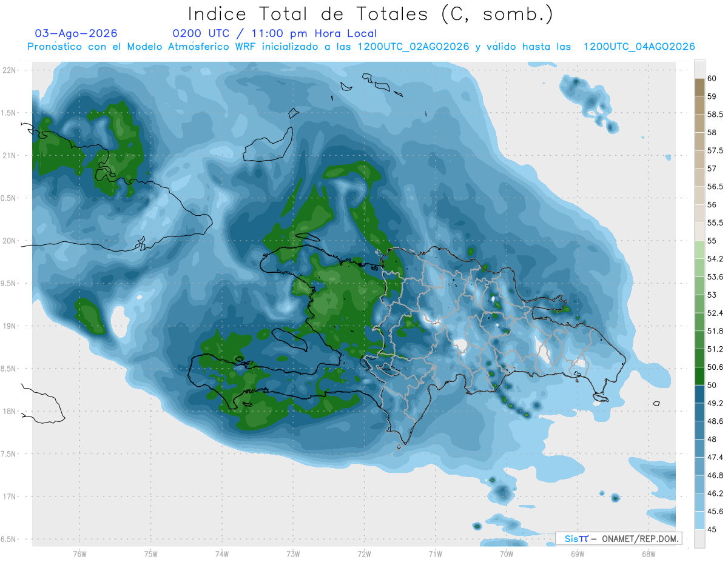The width and height of the screenshot is (728, 562).
Task: Click the colorbar value '46.8'
Action: point(715,476)
